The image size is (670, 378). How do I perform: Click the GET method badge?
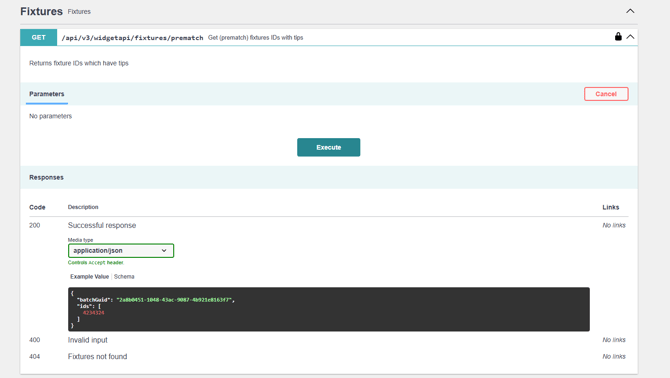[38, 38]
